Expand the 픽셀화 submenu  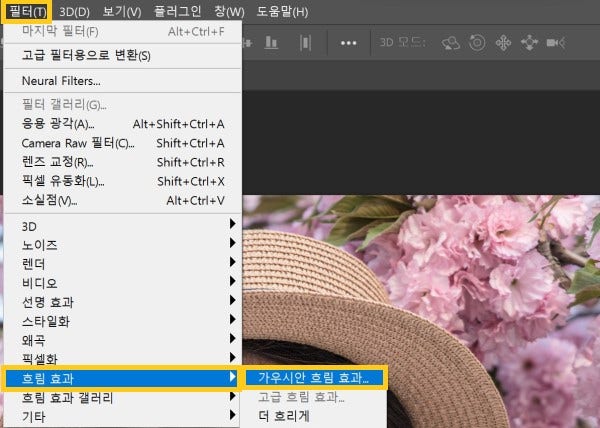(x=122, y=358)
